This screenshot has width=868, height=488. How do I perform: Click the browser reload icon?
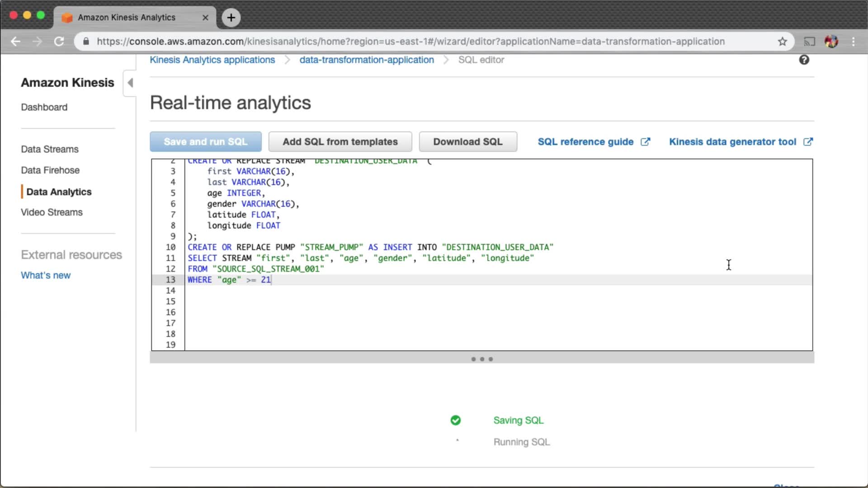point(59,42)
